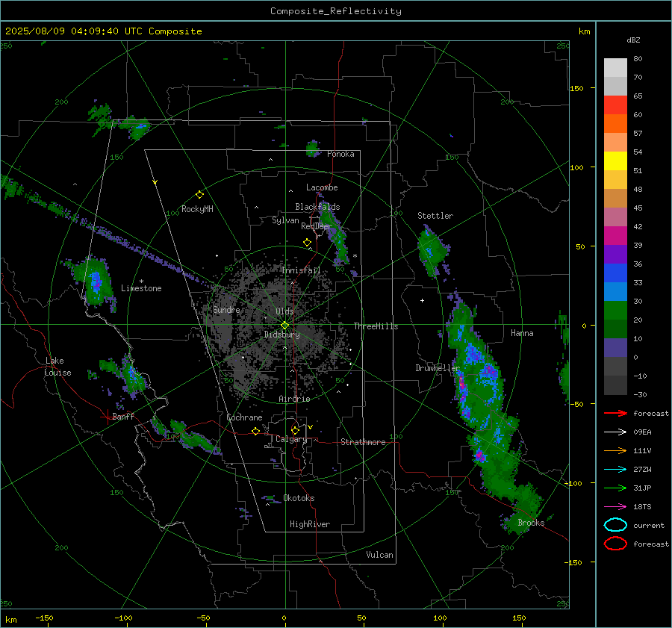This screenshot has height=628, width=672.
Task: Click the Ponoka town label
Action: click(x=340, y=154)
